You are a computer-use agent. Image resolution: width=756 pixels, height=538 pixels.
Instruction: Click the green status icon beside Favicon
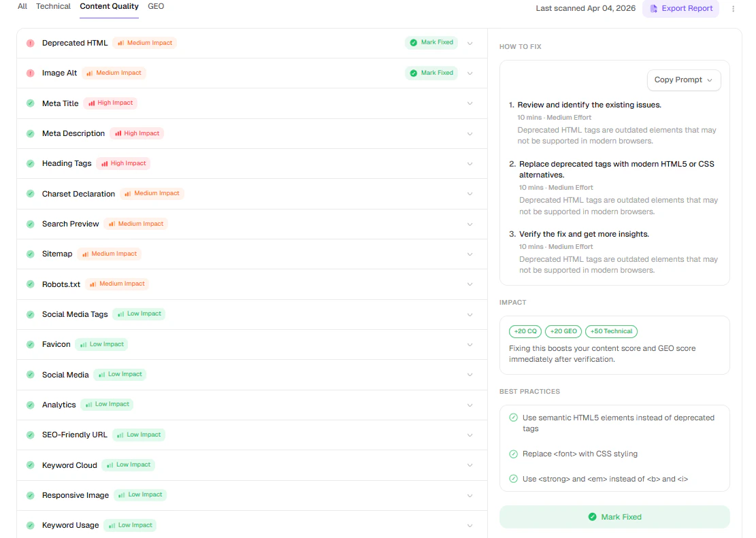click(30, 344)
